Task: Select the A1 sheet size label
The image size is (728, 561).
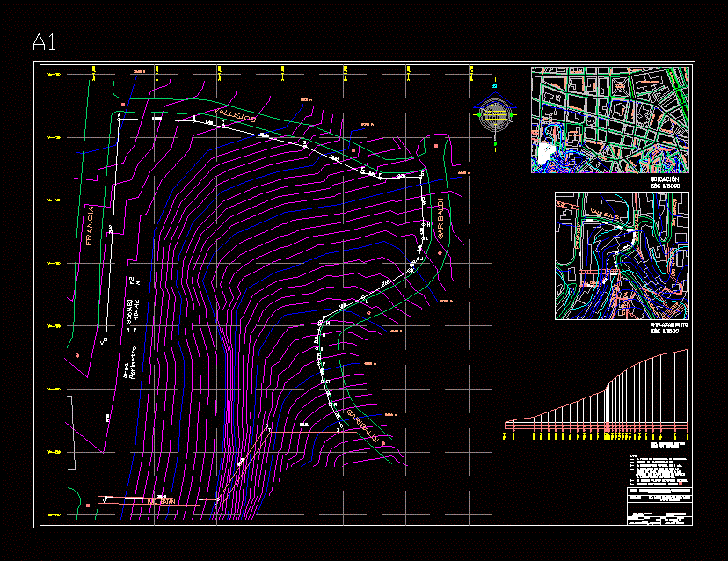Action: coord(44,42)
